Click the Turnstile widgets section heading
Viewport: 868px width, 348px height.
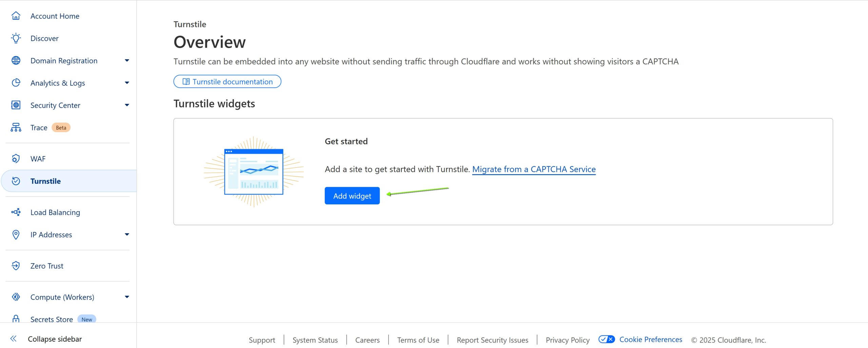214,104
